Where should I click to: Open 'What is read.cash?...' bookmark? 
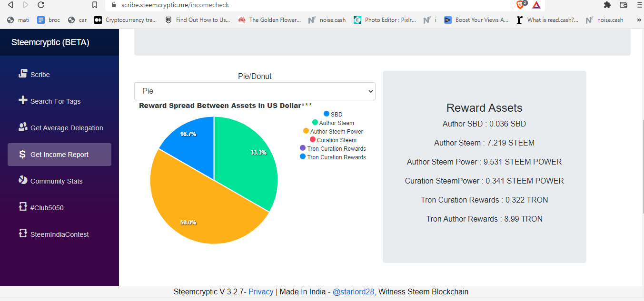click(x=548, y=20)
